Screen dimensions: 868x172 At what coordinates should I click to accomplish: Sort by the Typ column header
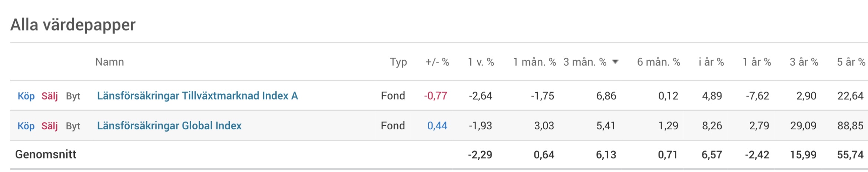coord(398,62)
